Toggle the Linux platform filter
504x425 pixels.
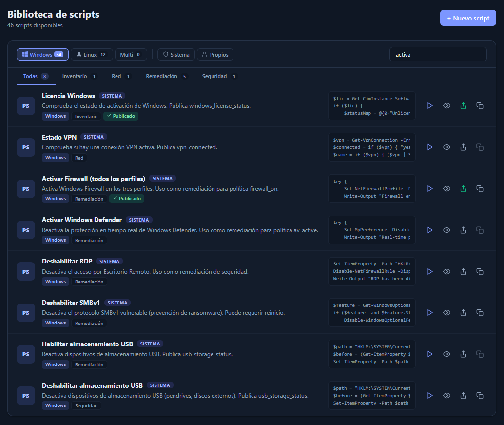[92, 55]
